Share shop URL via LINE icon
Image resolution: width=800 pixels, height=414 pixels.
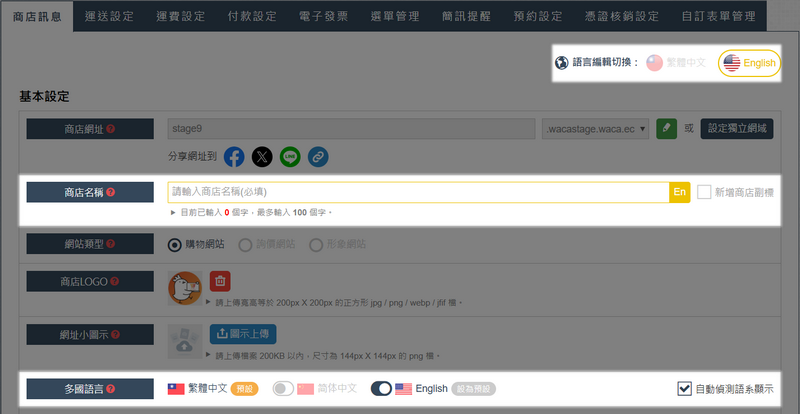click(290, 157)
